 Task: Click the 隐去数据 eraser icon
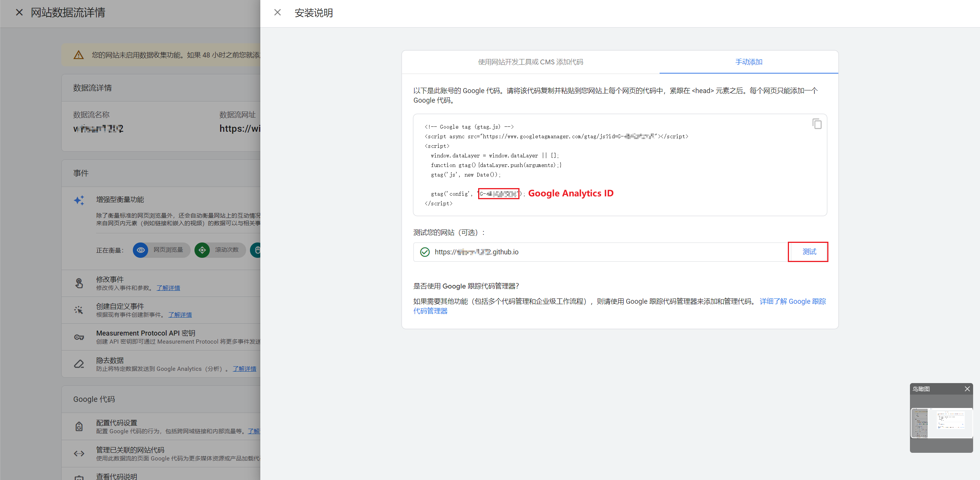(x=79, y=364)
